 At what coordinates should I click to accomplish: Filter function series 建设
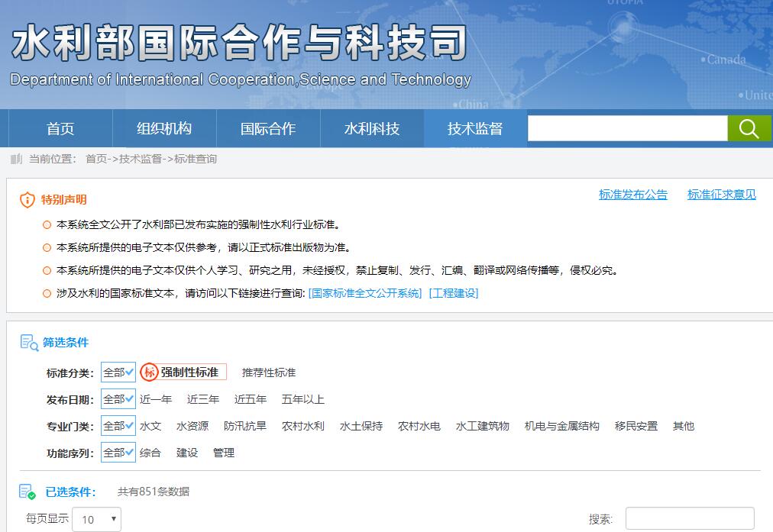pyautogui.click(x=187, y=453)
